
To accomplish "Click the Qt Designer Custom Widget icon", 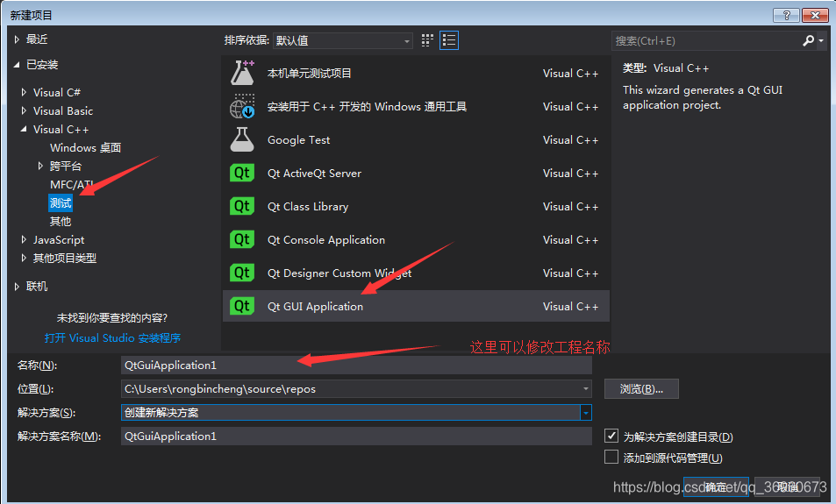I will pyautogui.click(x=242, y=273).
